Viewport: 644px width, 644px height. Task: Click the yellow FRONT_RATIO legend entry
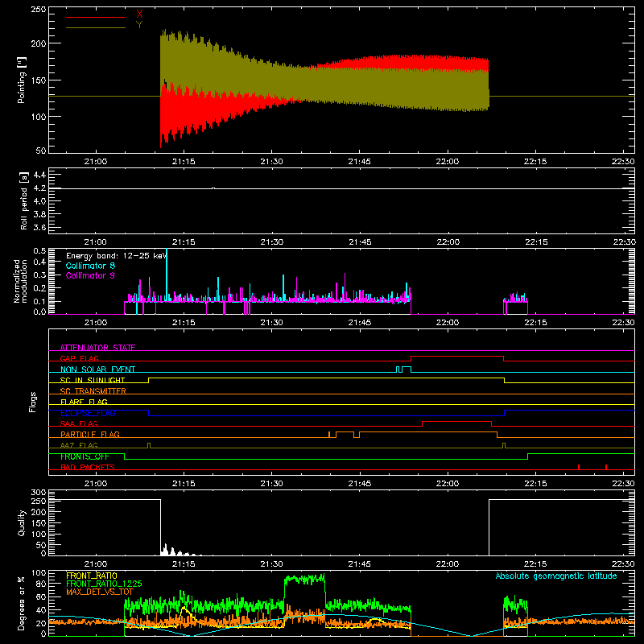coord(92,576)
